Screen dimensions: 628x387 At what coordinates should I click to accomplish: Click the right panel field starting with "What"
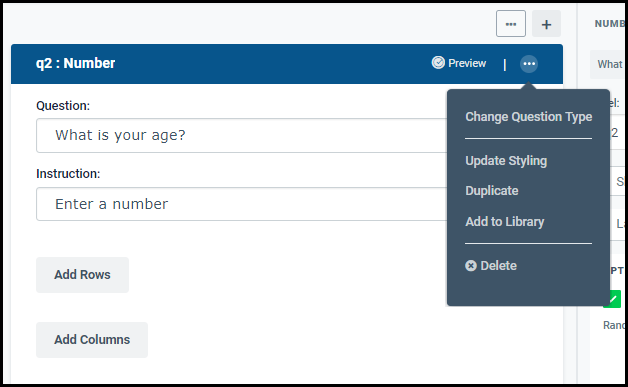tap(607, 64)
